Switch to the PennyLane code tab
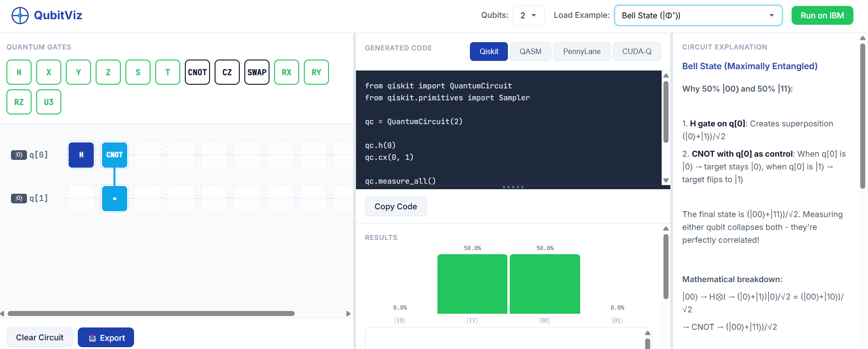The image size is (868, 349). (x=582, y=51)
